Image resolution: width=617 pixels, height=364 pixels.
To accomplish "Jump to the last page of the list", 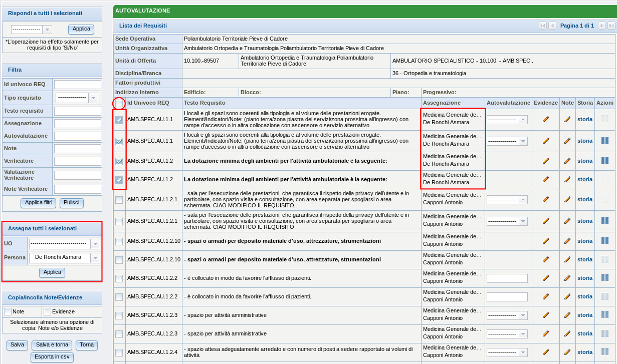I will tap(611, 26).
